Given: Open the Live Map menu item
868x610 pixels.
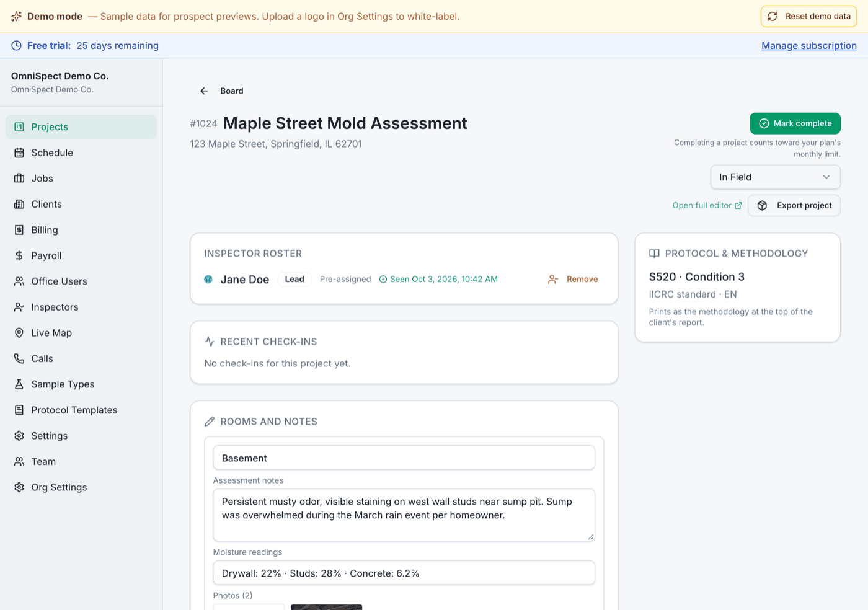Looking at the screenshot, I should [81, 333].
